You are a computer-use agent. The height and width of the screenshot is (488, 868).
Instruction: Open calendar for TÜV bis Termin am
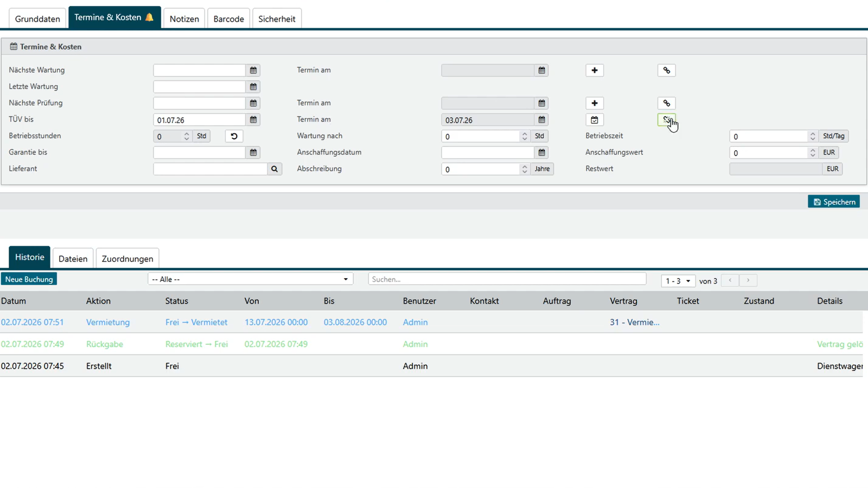pyautogui.click(x=541, y=120)
